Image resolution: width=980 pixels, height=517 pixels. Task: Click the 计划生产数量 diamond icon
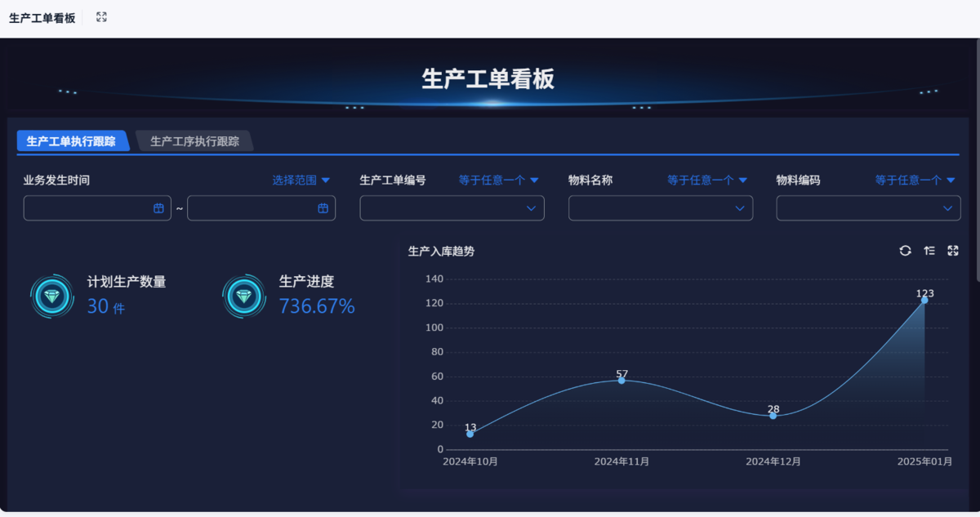(52, 296)
